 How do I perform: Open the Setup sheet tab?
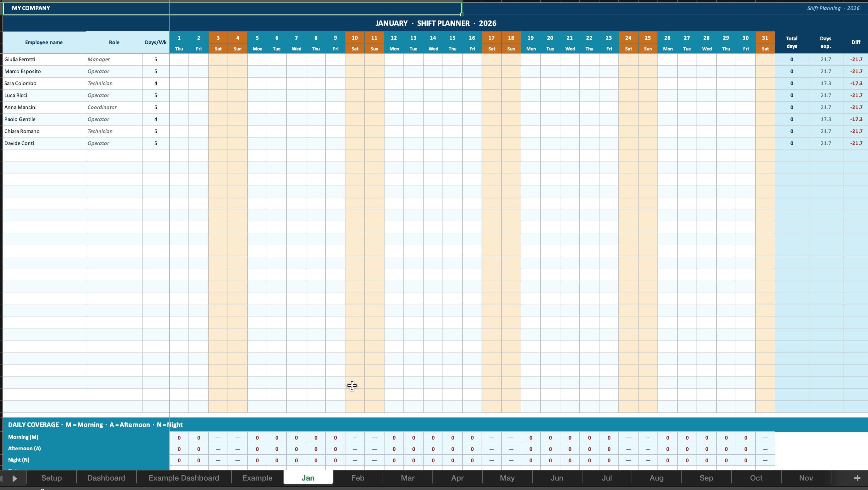pyautogui.click(x=52, y=478)
